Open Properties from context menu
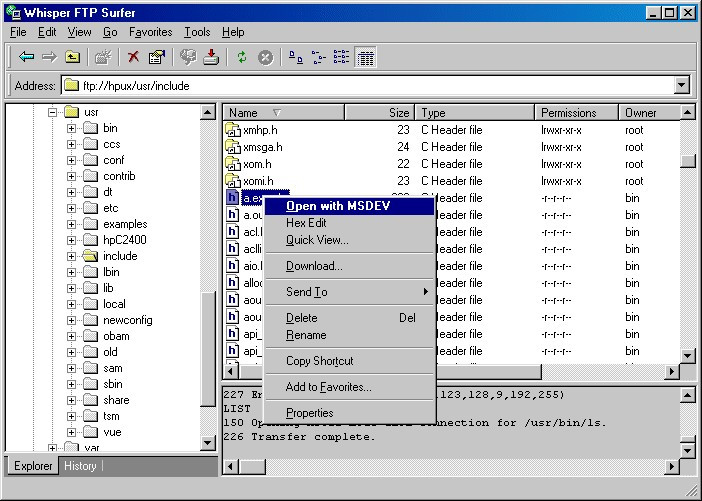 point(350,413)
